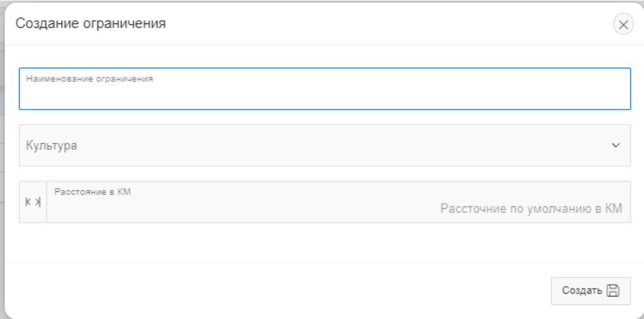This screenshot has width=644, height=319.
Task: Click into the Расстояние в КМ field
Action: pyautogui.click(x=252, y=209)
